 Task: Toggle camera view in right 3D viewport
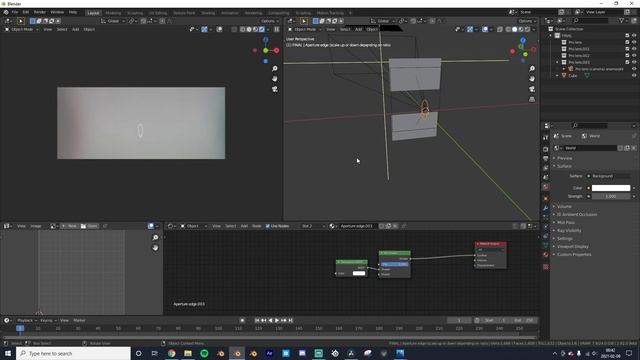[x=532, y=89]
